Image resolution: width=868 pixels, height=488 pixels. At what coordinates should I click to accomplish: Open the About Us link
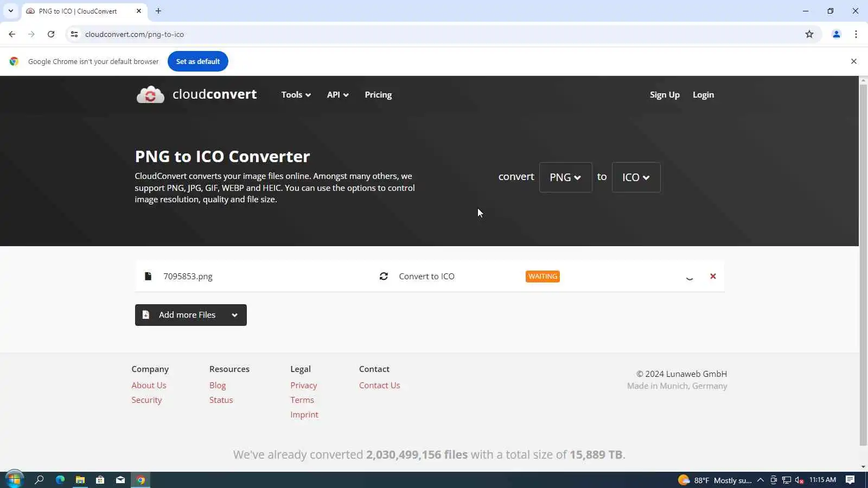[149, 386]
